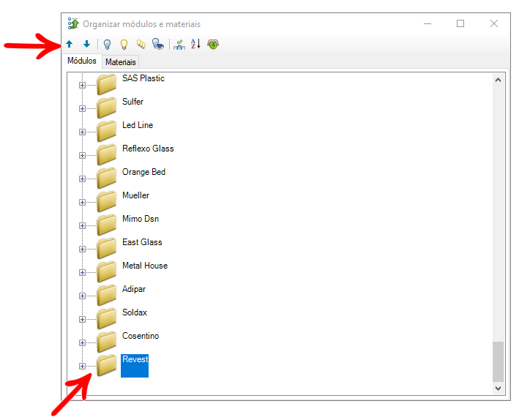Image resolution: width=519 pixels, height=420 pixels.
Task: Select the Sulfer tree label
Action: (132, 102)
